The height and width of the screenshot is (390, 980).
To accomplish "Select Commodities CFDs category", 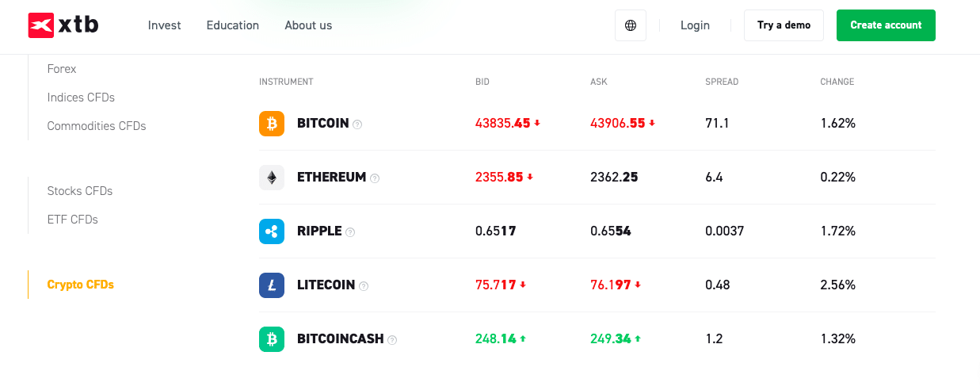I will (97, 126).
